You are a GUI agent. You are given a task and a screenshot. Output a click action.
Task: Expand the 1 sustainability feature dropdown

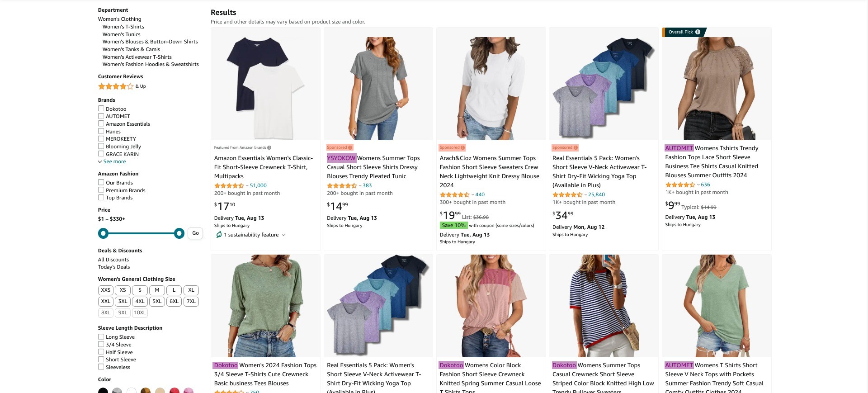pos(283,235)
